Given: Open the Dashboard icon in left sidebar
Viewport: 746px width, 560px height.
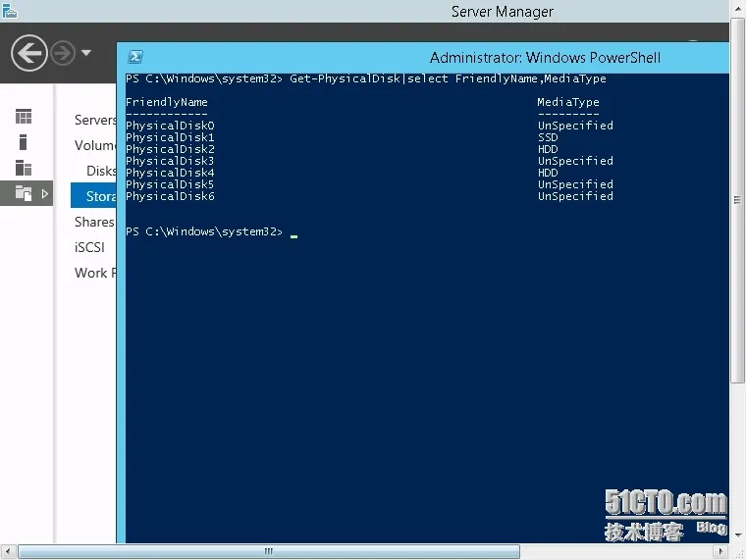Looking at the screenshot, I should [x=24, y=117].
